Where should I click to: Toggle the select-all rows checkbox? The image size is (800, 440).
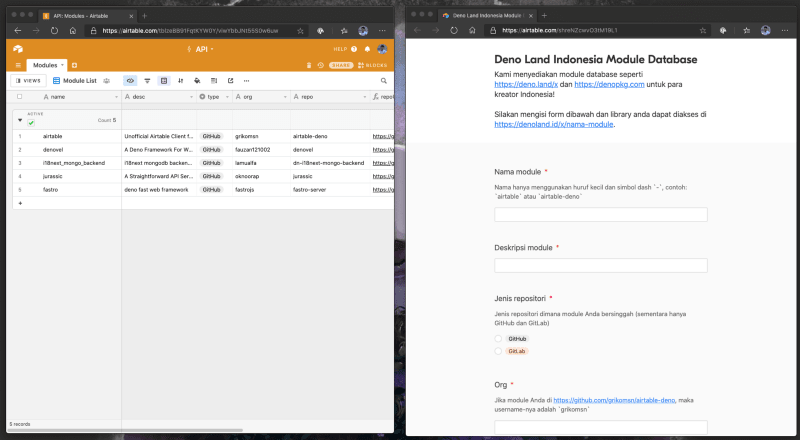coord(20,96)
